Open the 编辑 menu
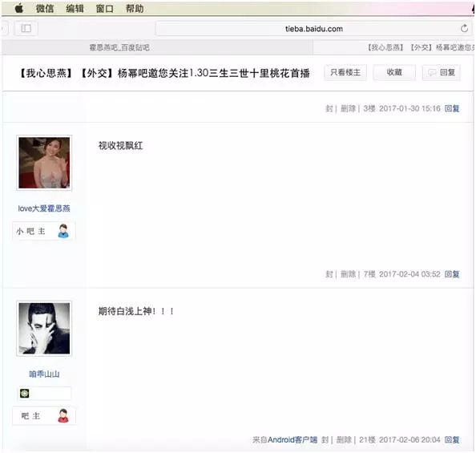 (75, 9)
